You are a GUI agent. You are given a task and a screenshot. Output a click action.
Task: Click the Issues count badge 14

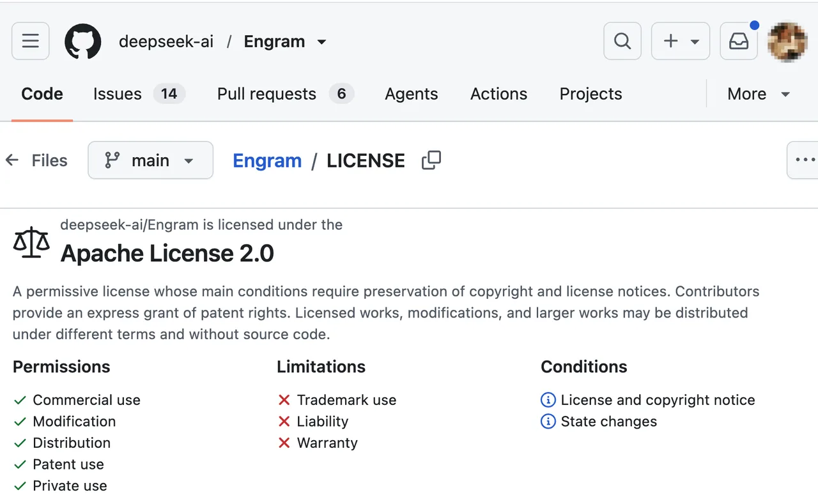169,94
